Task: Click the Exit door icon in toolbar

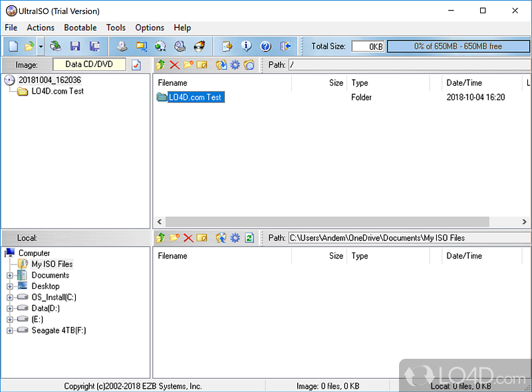Action: (x=285, y=47)
